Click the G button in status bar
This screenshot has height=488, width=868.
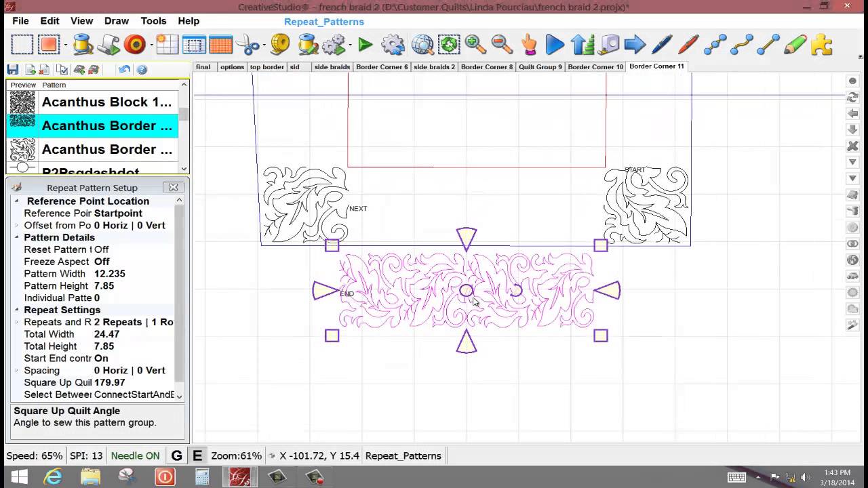coord(176,455)
